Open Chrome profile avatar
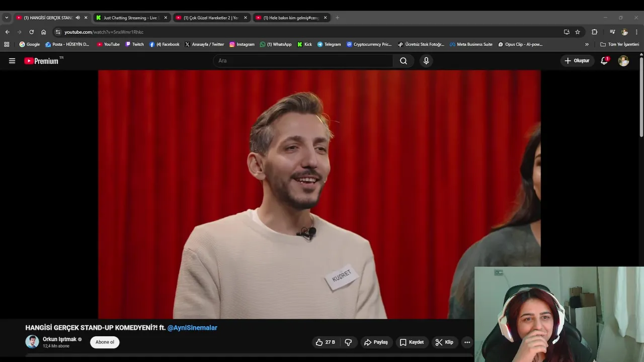Image resolution: width=644 pixels, height=362 pixels. 624,32
